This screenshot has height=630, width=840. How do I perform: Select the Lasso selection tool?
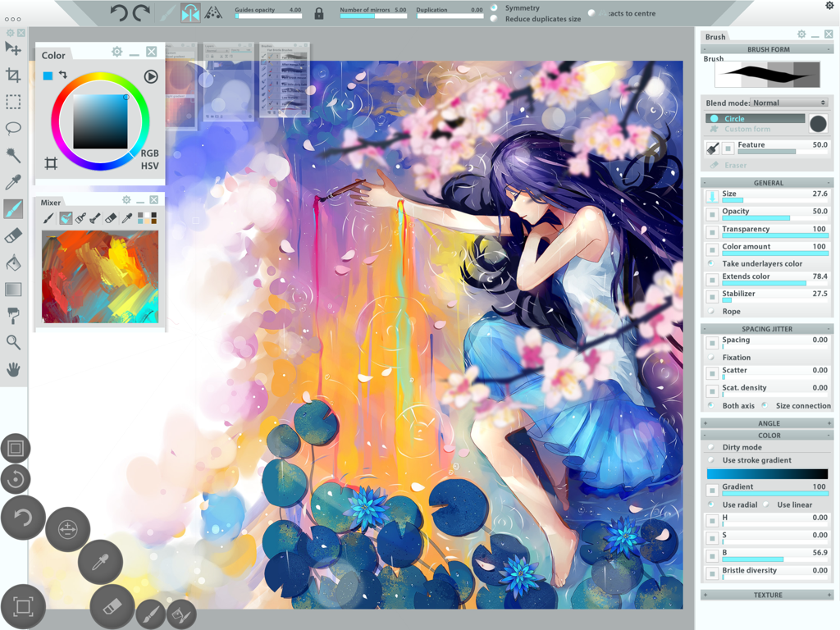[13, 127]
